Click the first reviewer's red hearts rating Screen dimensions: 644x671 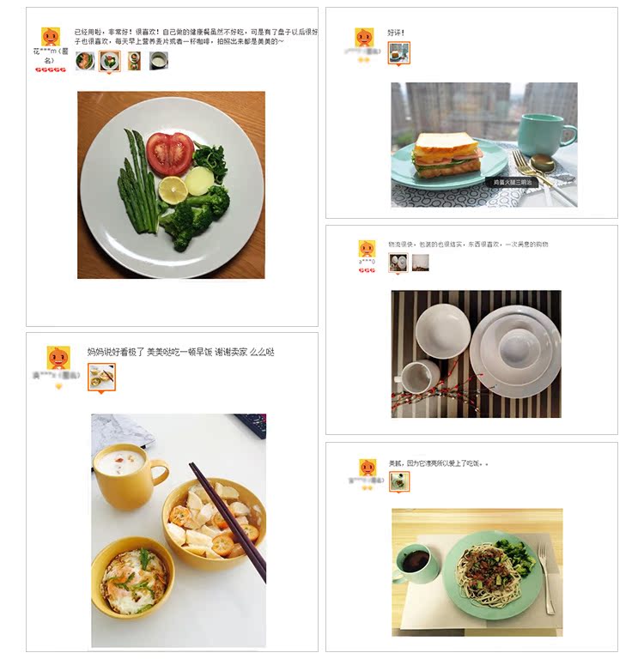coord(51,70)
